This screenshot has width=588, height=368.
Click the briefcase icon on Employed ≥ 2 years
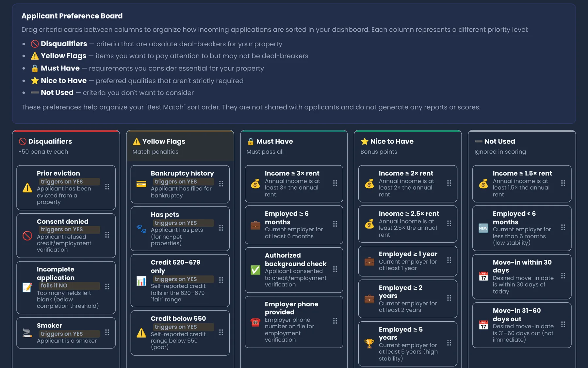(x=369, y=299)
